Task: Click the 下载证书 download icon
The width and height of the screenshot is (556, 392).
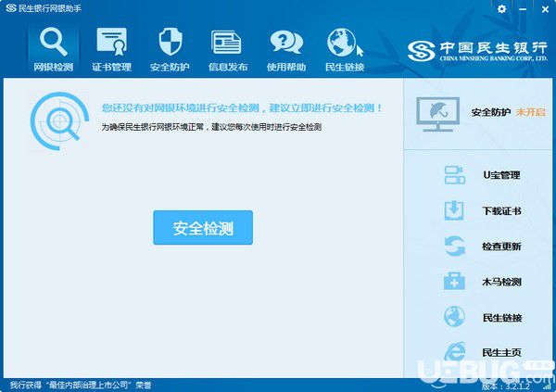Action: pyautogui.click(x=454, y=210)
